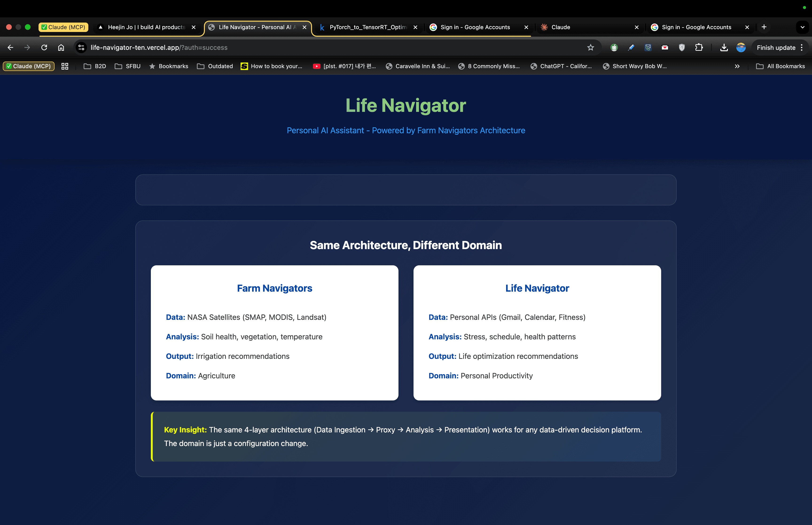Click the green robot extension icon

point(614,47)
